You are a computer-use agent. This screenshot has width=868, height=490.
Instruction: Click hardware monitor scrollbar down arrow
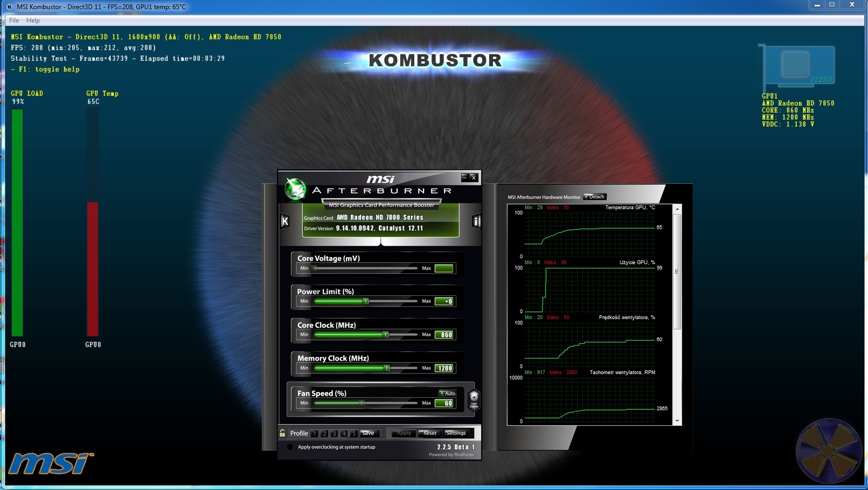coord(677,421)
